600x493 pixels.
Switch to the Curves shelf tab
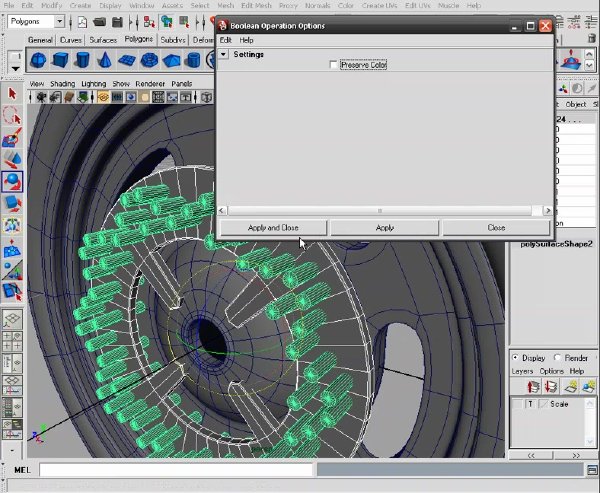(70, 40)
